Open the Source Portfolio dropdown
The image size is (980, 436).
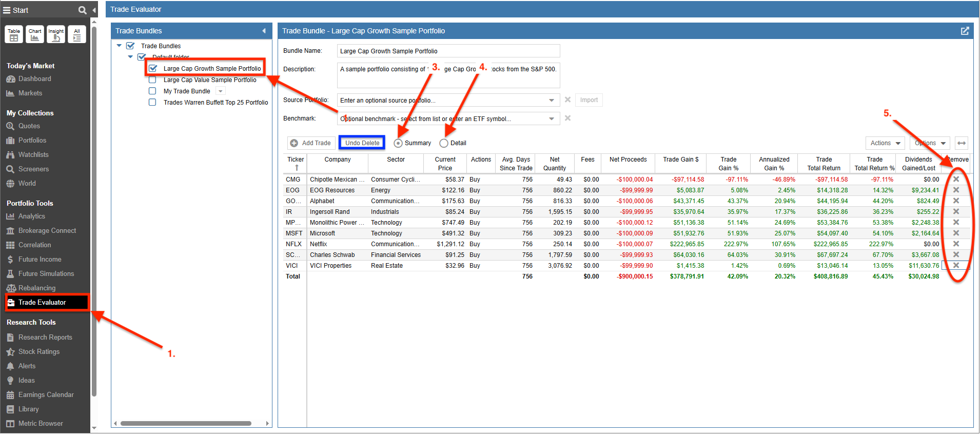click(x=552, y=100)
